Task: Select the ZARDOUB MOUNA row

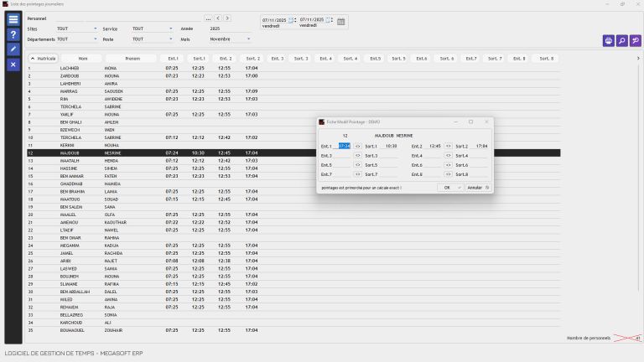Action: (x=293, y=76)
